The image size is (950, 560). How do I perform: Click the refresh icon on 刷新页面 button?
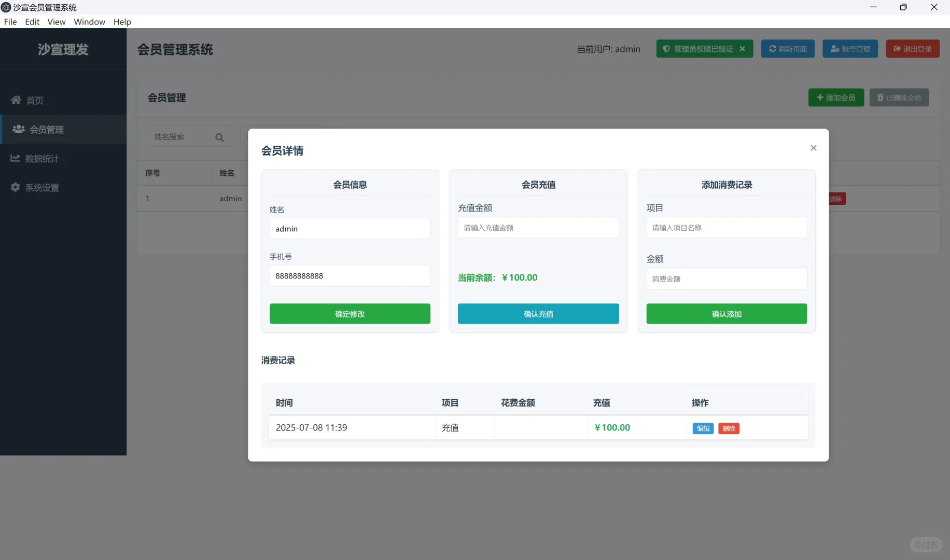pyautogui.click(x=773, y=48)
